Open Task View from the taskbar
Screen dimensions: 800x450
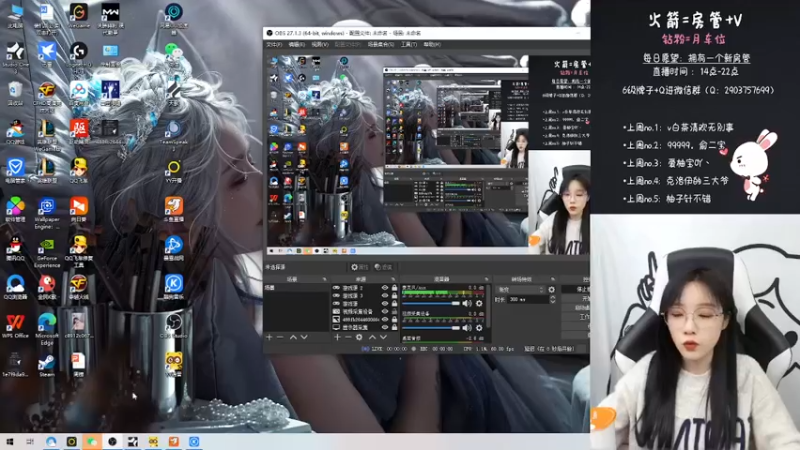tap(30, 442)
